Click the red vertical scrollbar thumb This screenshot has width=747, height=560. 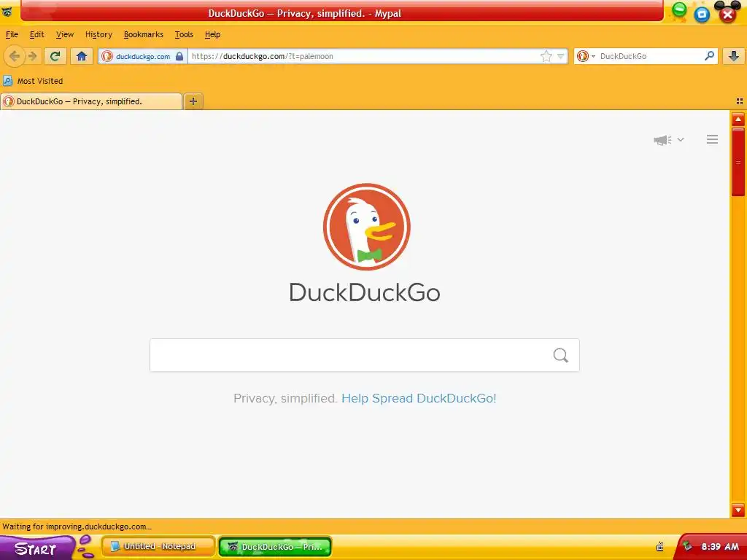pos(738,162)
